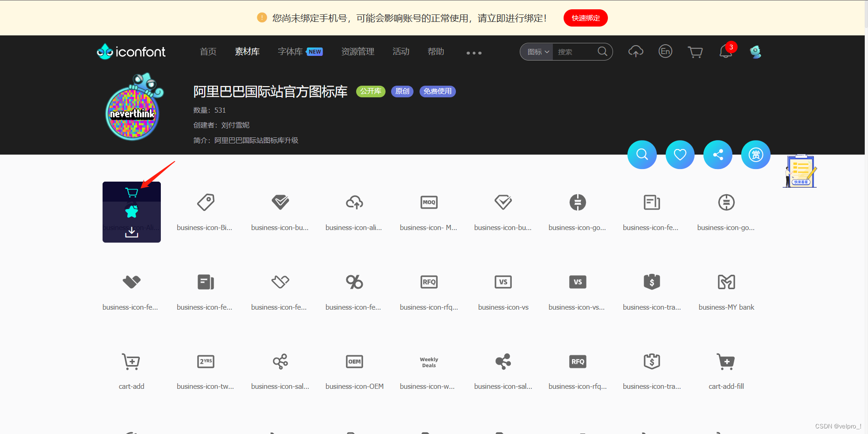868x434 pixels.
Task: Select the filled document business-icon-fe... icon
Action: click(206, 282)
